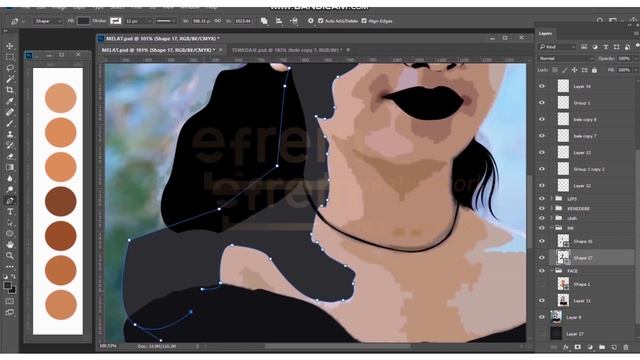The height and width of the screenshot is (360, 640).
Task: Lock position of selected layer
Action: 574,70
